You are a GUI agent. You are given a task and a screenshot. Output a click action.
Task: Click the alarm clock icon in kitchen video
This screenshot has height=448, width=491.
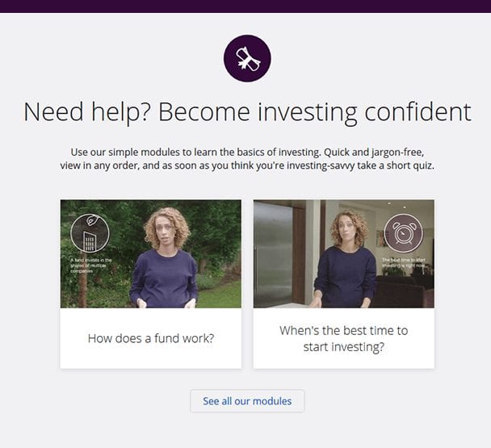click(403, 233)
